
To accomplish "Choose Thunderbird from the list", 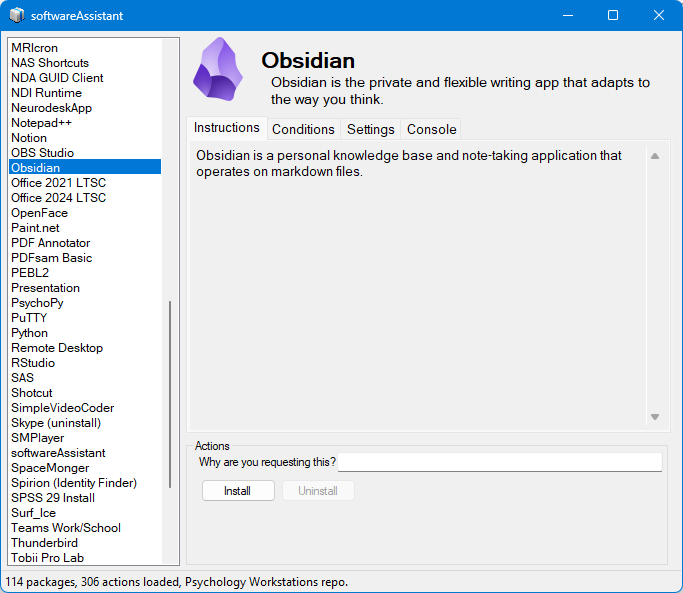I will [85, 542].
